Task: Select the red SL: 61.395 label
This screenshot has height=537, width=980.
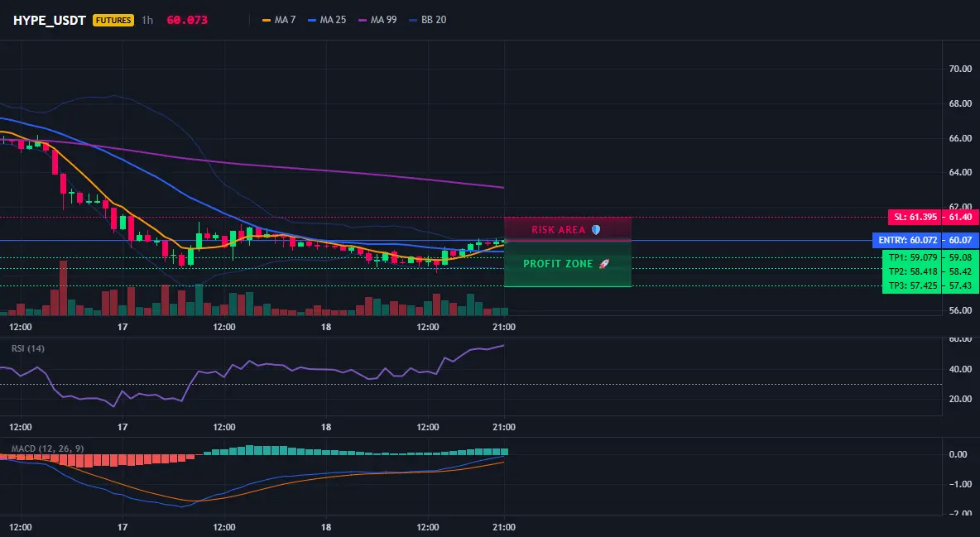Action: [915, 217]
